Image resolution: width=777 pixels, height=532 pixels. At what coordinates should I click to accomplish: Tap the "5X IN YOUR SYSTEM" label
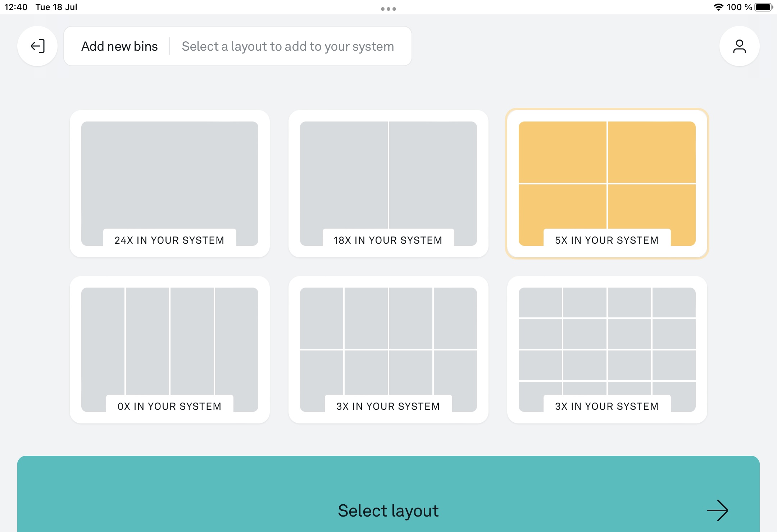point(607,240)
